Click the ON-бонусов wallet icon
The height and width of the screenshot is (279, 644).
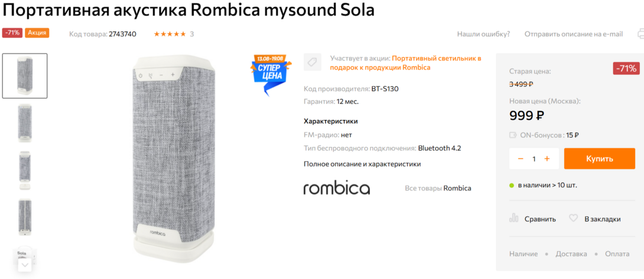point(513,135)
